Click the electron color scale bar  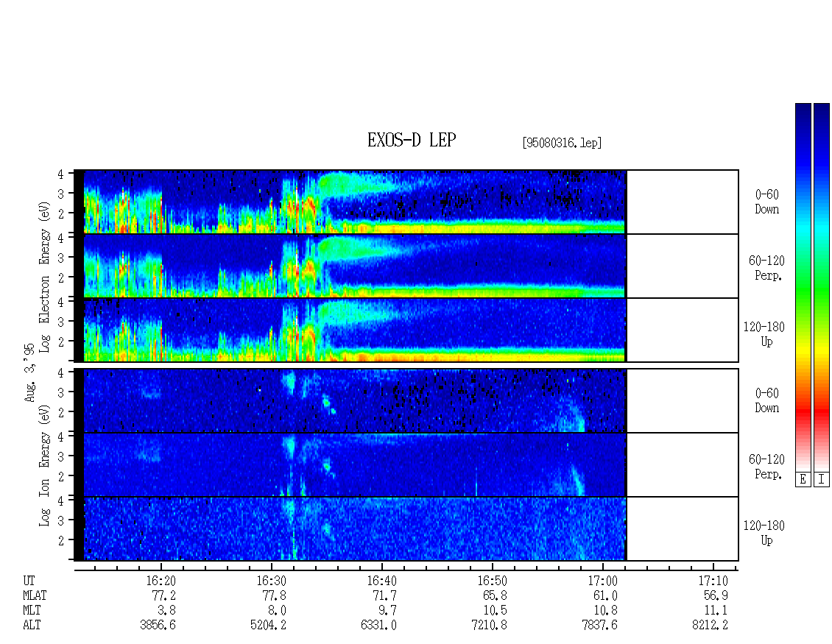coord(803,287)
